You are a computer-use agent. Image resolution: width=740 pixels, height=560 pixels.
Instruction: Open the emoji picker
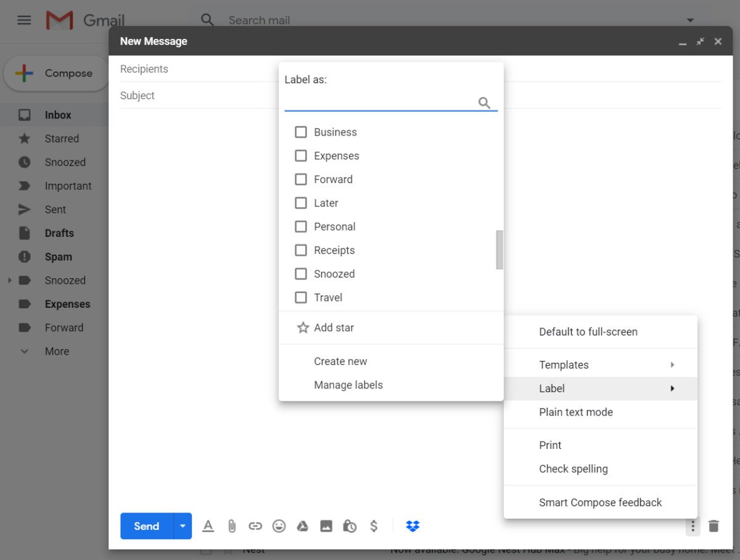(279, 526)
